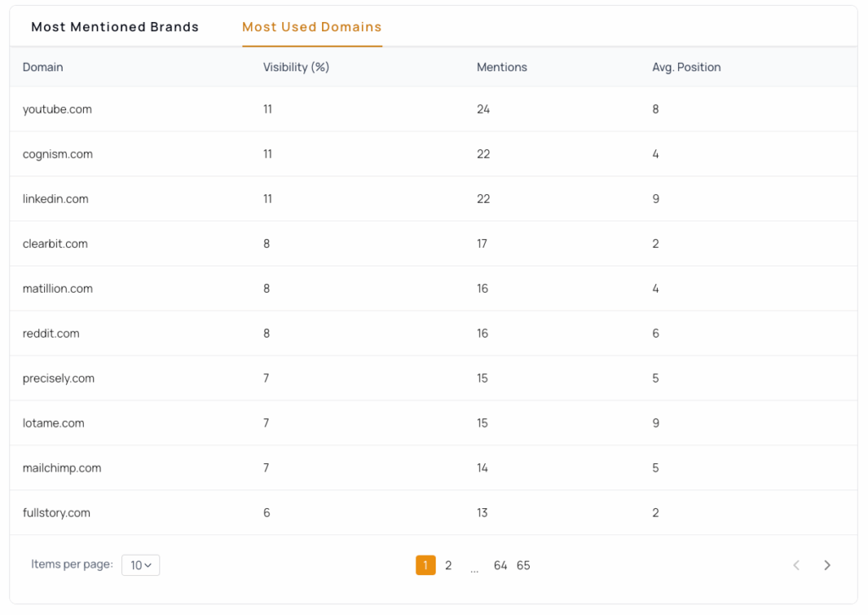Click youtube.com mentions value 24

tap(483, 109)
